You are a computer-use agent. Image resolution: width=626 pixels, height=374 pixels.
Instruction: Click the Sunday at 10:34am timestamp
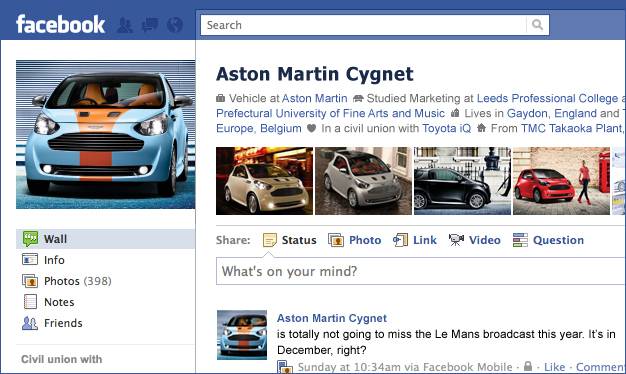pyautogui.click(x=357, y=367)
